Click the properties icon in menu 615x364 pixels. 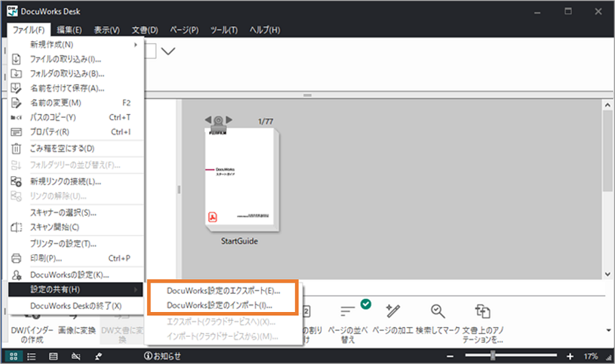[16, 132]
